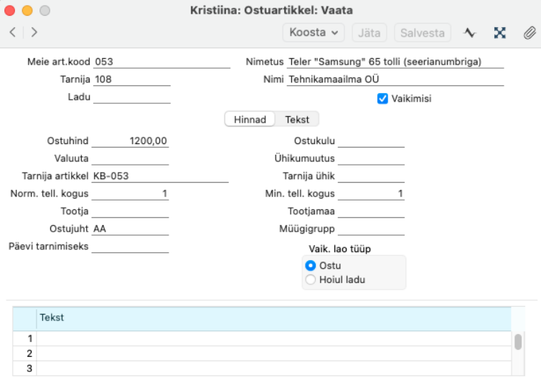
Task: Click the Nimi field Tehnikamaailma OÜ
Action: click(395, 80)
